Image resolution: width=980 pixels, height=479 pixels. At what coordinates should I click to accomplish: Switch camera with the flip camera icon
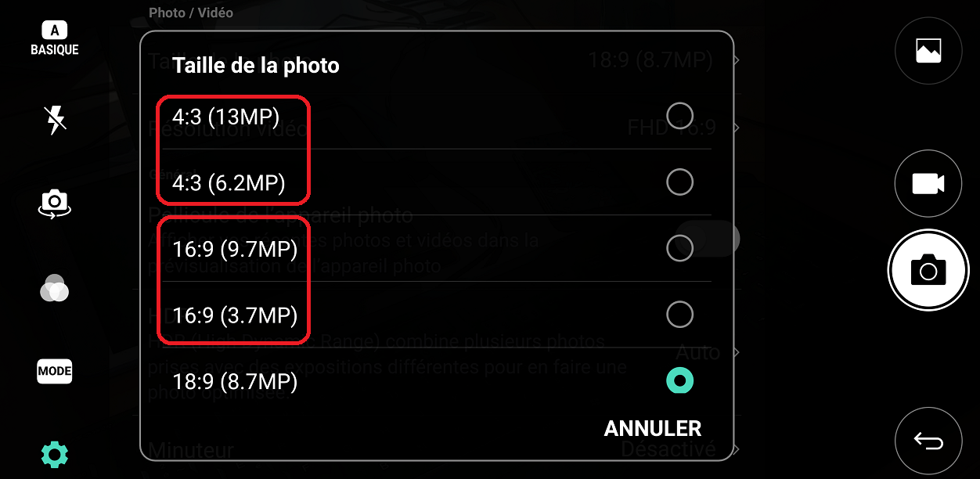(55, 203)
